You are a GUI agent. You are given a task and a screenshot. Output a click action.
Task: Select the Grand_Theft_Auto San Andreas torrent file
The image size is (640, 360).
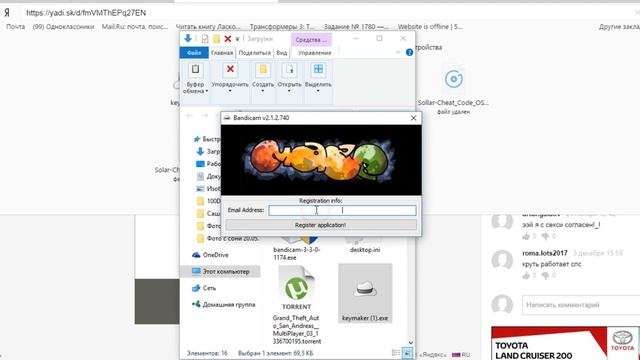(x=297, y=305)
